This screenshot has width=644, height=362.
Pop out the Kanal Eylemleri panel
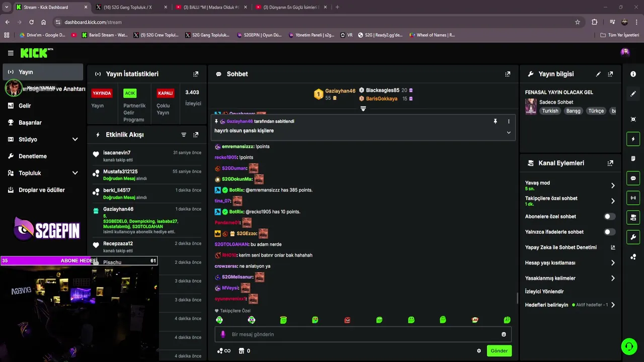[x=610, y=163]
